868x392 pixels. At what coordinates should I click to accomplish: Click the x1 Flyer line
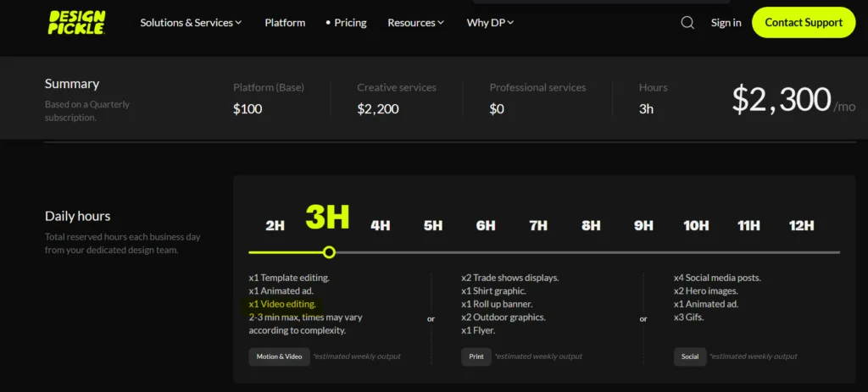click(478, 331)
